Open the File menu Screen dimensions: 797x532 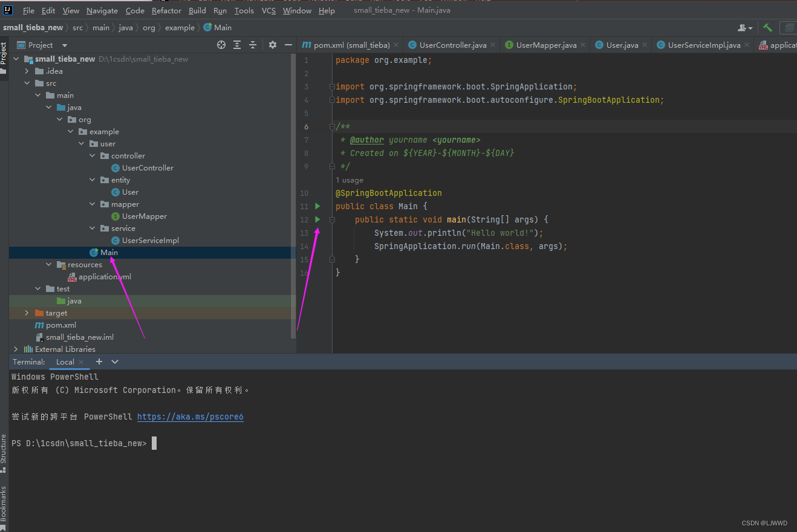click(x=28, y=11)
